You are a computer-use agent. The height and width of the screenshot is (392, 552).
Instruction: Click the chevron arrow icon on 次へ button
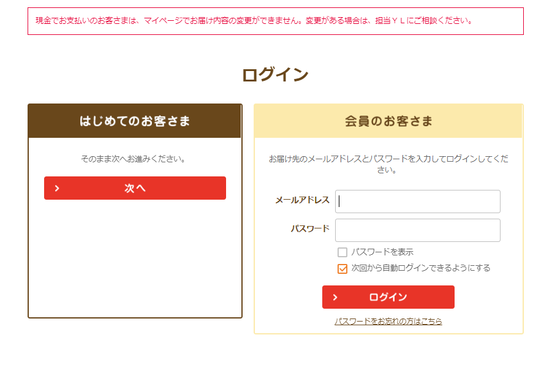(57, 188)
